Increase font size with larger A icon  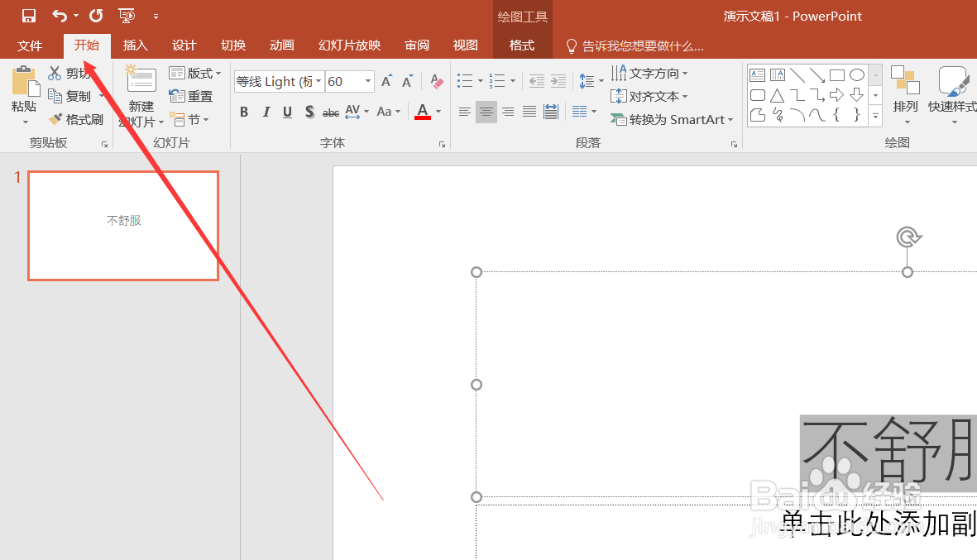coord(387,81)
